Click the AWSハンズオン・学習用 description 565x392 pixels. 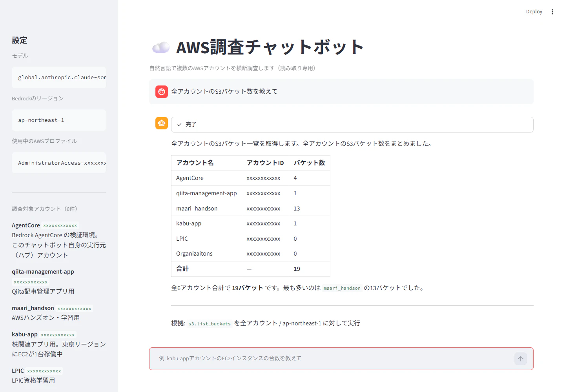(x=46, y=318)
